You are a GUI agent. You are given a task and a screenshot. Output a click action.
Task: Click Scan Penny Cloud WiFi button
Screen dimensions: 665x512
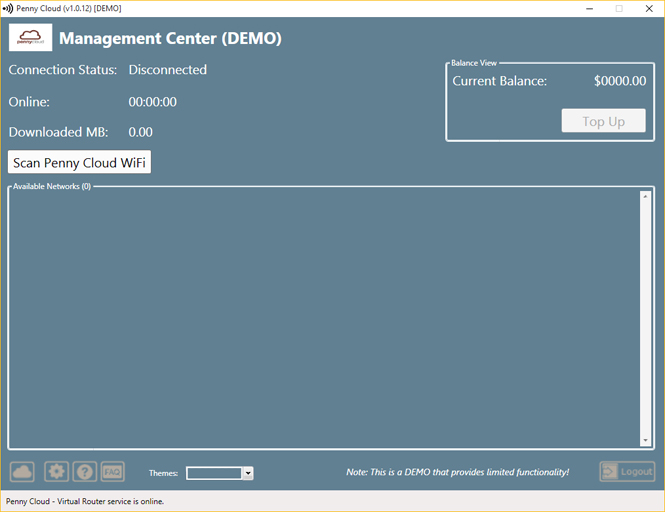(x=79, y=162)
